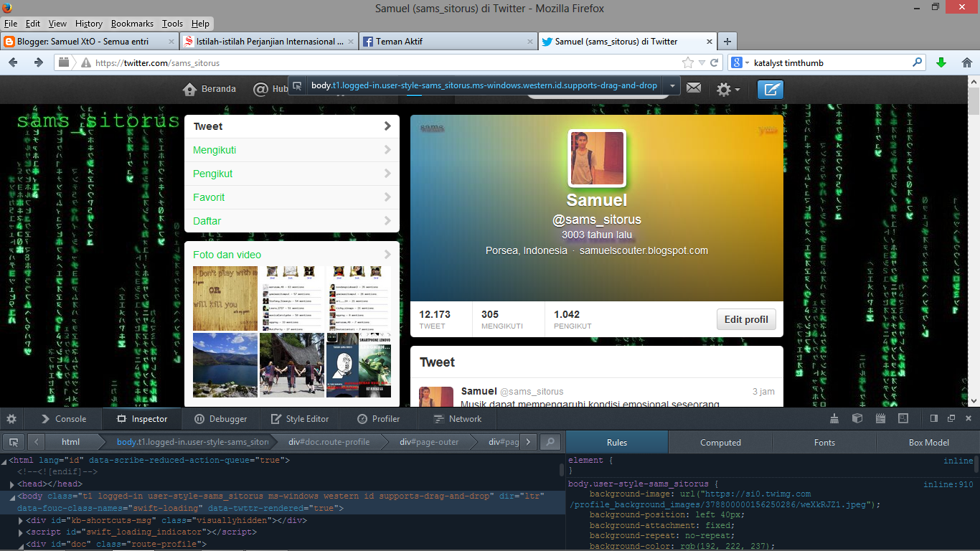Open the Network tab

tap(457, 419)
